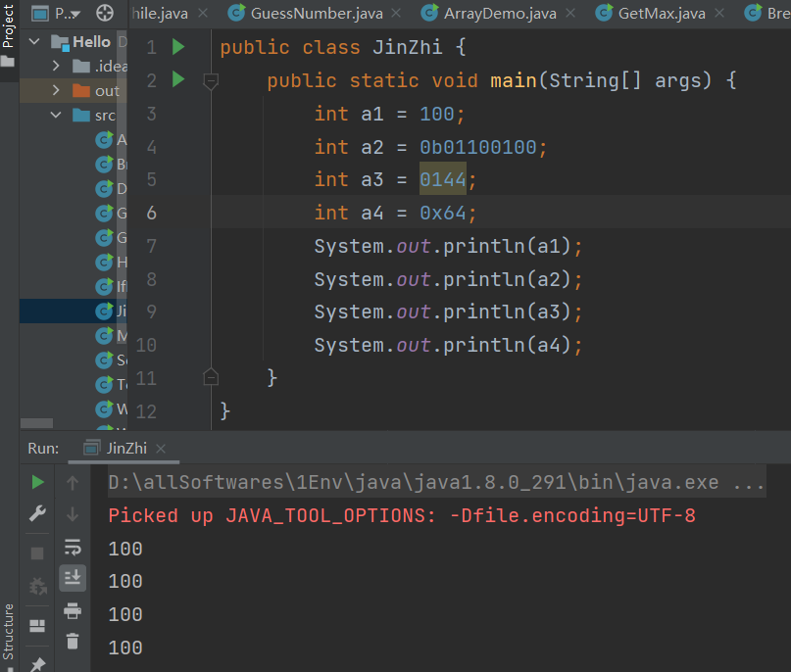Expand the out folder
The width and height of the screenshot is (791, 672).
point(56,90)
